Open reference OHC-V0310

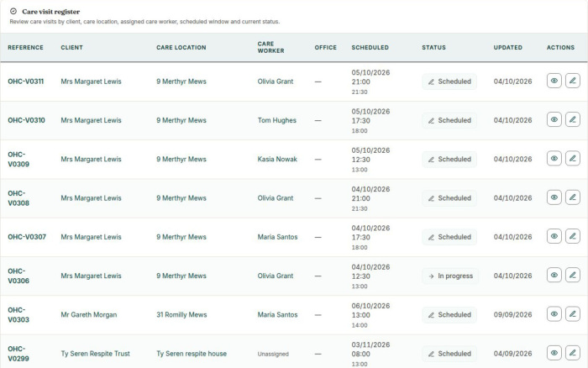pos(26,120)
